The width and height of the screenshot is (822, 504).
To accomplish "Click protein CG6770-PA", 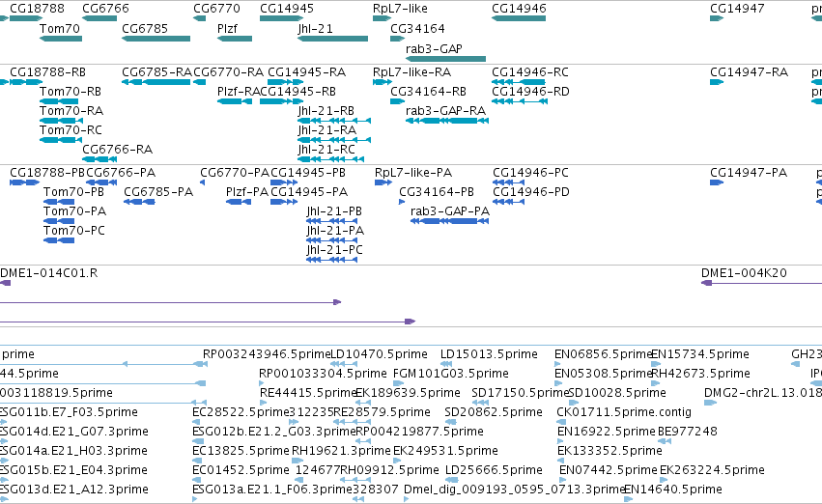I will point(202,182).
